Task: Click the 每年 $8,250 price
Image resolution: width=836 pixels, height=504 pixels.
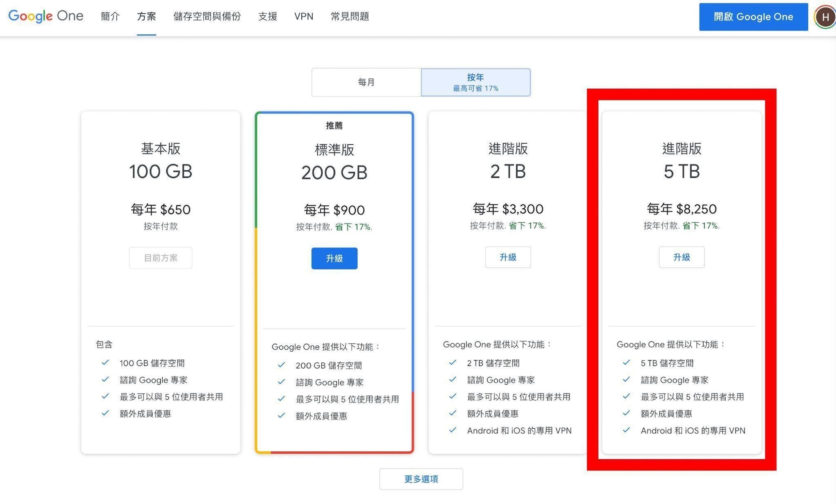Action: 682,209
